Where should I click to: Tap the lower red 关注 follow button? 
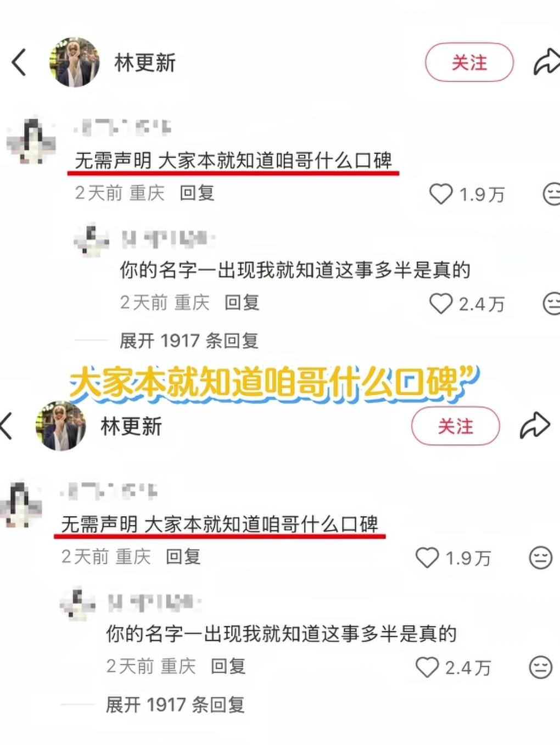456,426
